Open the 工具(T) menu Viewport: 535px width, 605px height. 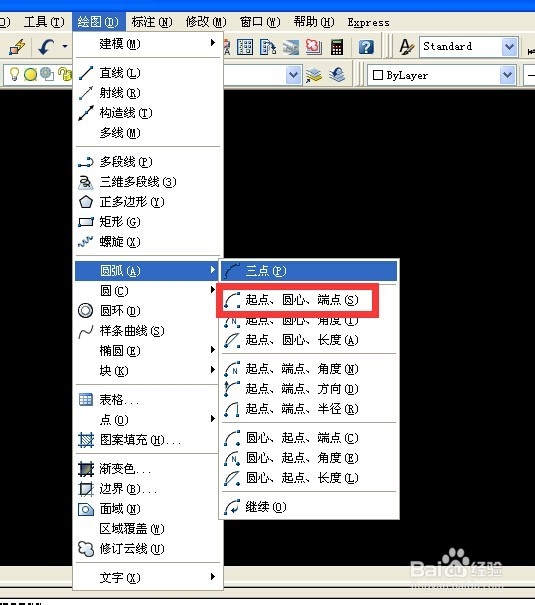[44, 22]
